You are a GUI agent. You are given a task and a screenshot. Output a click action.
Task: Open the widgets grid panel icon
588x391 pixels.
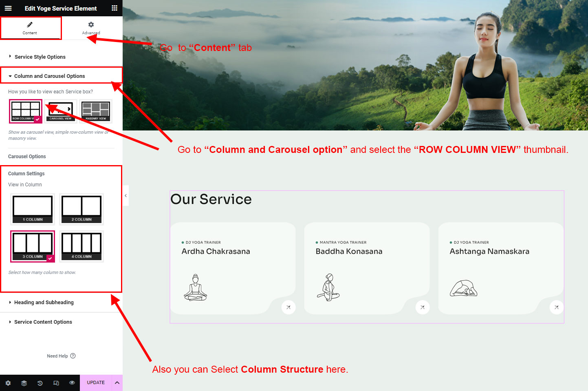click(x=115, y=8)
